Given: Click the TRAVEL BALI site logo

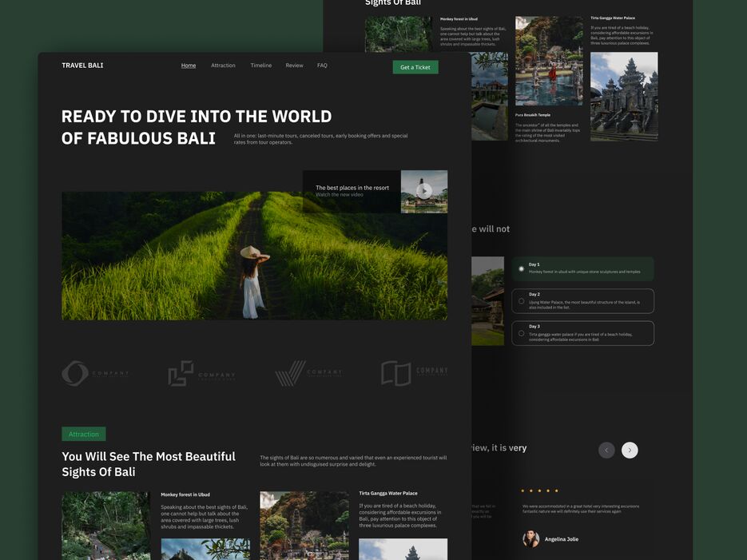Looking at the screenshot, I should (82, 66).
